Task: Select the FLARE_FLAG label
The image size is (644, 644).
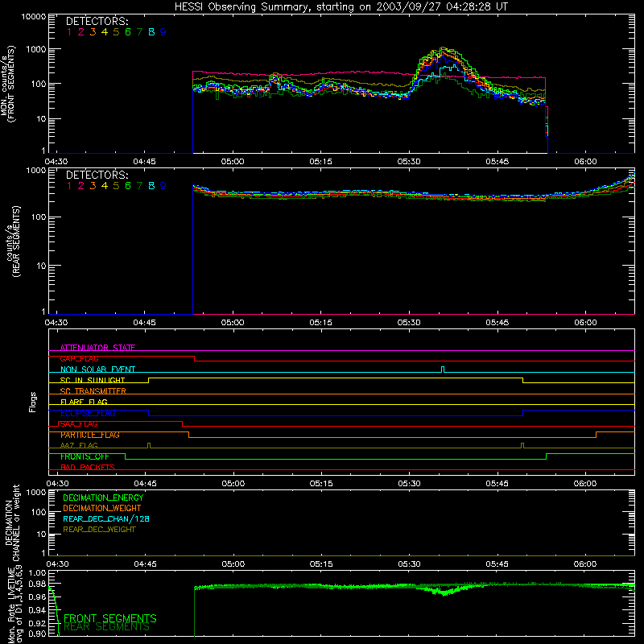Action: point(84,402)
